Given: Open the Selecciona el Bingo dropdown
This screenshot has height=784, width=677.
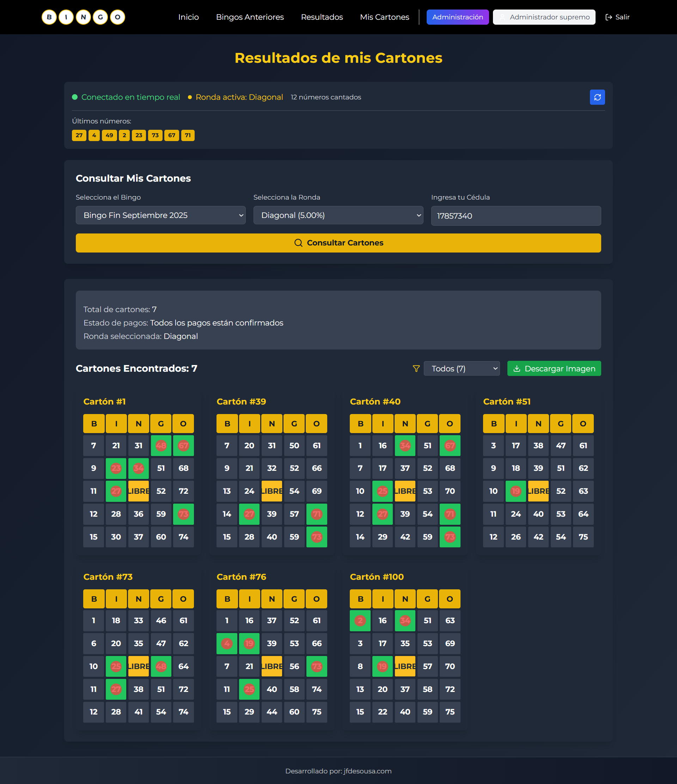Looking at the screenshot, I should (x=160, y=215).
